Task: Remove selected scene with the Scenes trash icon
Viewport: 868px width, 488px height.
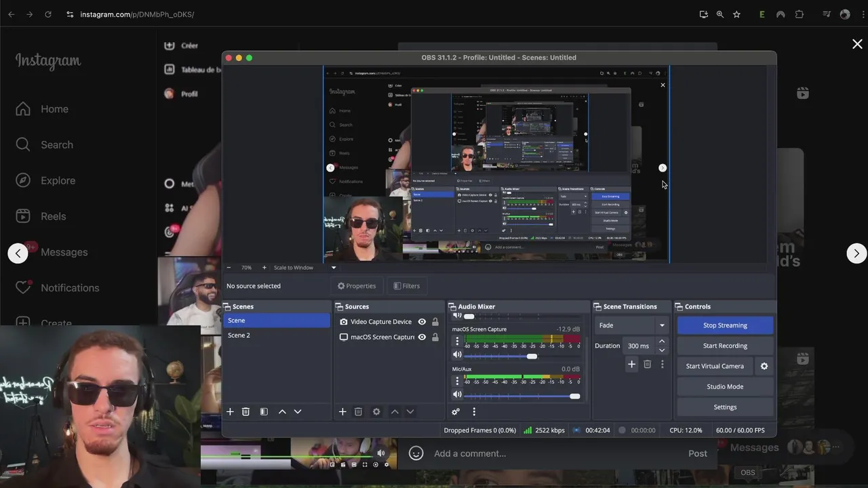Action: tap(245, 411)
